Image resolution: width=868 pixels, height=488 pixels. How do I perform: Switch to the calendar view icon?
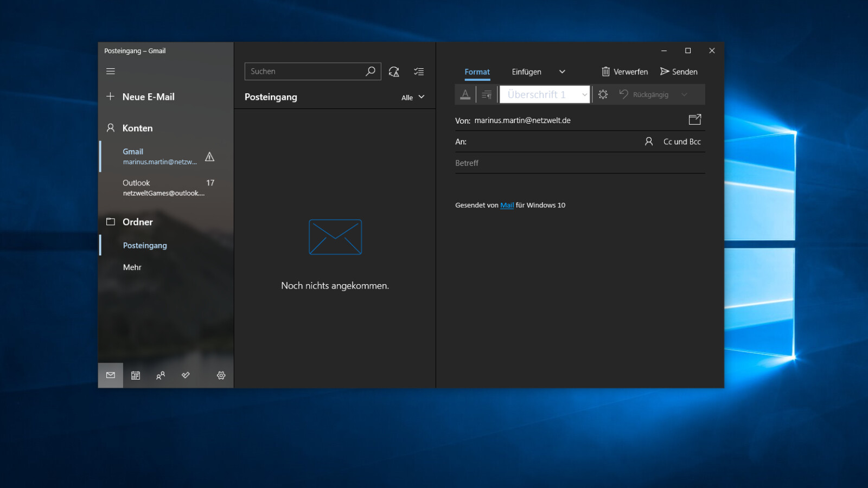click(x=135, y=375)
